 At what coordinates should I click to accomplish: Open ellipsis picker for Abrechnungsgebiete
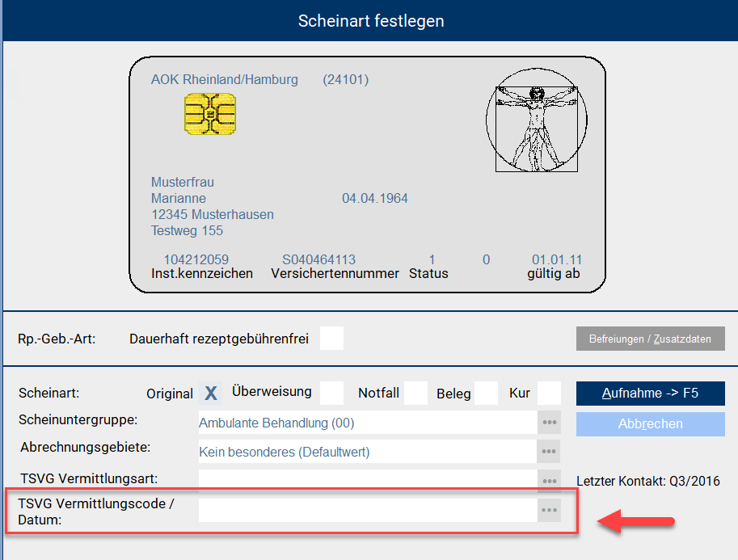pyautogui.click(x=550, y=452)
